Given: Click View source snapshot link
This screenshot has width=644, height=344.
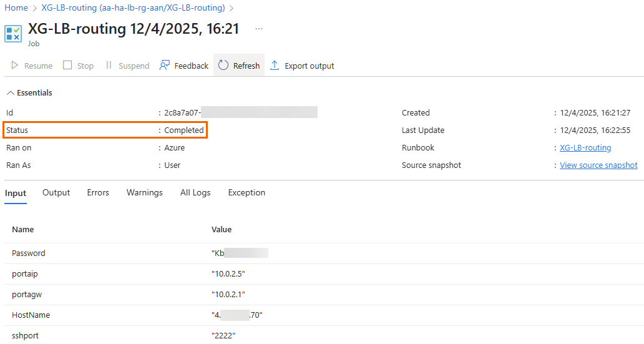Looking at the screenshot, I should click(x=598, y=165).
